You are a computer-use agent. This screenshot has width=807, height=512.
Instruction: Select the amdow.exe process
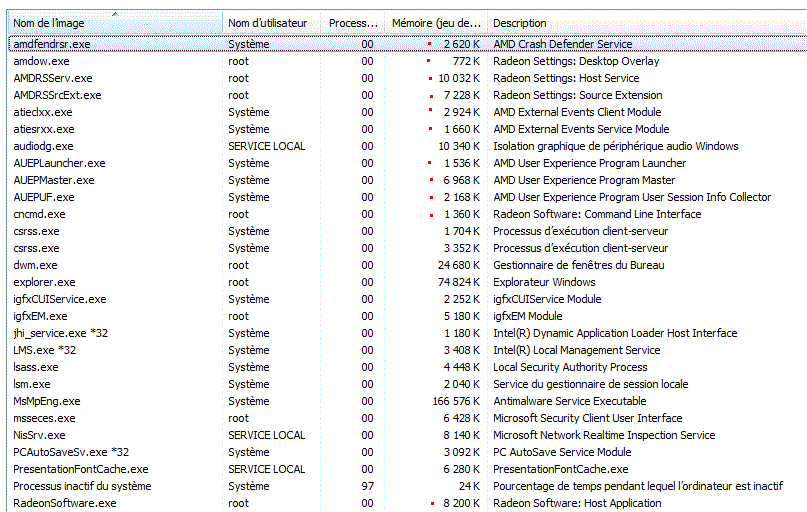[x=41, y=61]
